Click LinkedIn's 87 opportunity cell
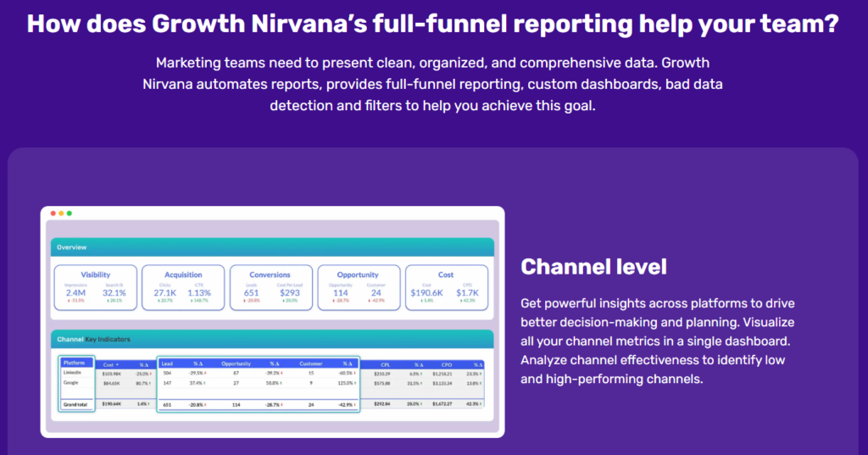The width and height of the screenshot is (868, 455). pyautogui.click(x=236, y=373)
